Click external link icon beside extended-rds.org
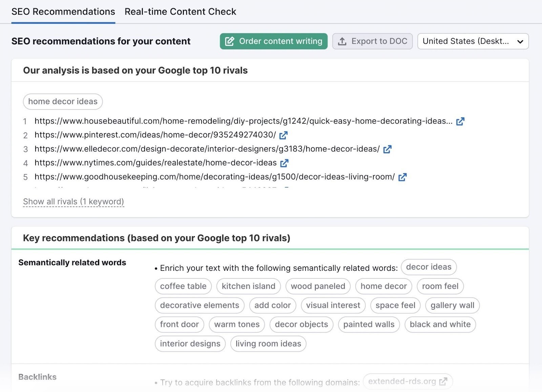 (443, 382)
